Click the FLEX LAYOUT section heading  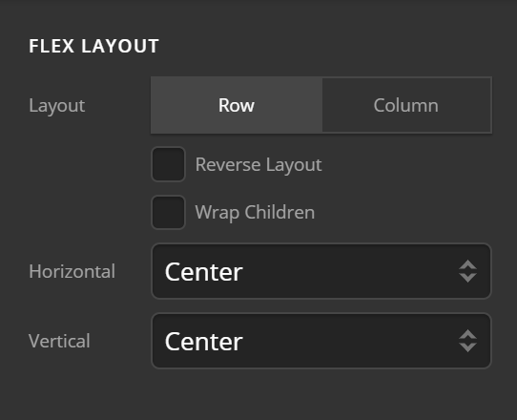click(x=94, y=46)
